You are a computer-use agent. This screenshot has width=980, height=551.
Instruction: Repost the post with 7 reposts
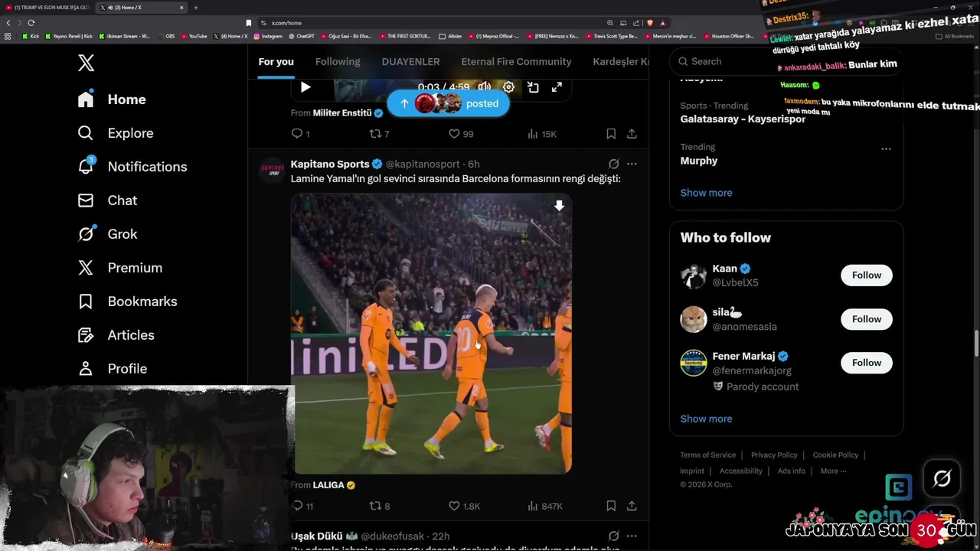(379, 134)
